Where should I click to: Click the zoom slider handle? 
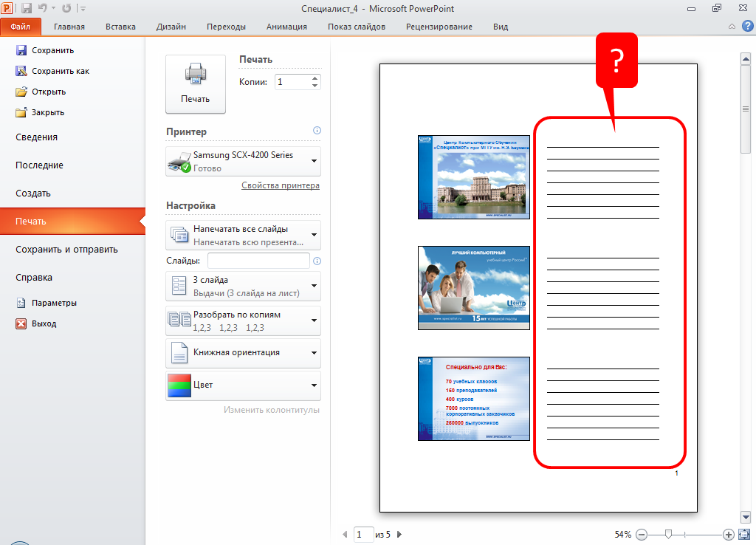(x=668, y=534)
